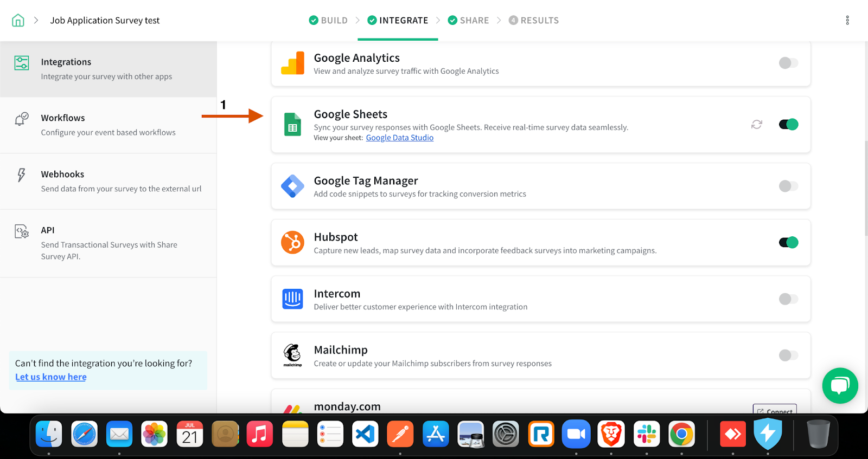Open the Google Data Studio sheet link
Image resolution: width=868 pixels, height=459 pixels.
[x=400, y=138]
